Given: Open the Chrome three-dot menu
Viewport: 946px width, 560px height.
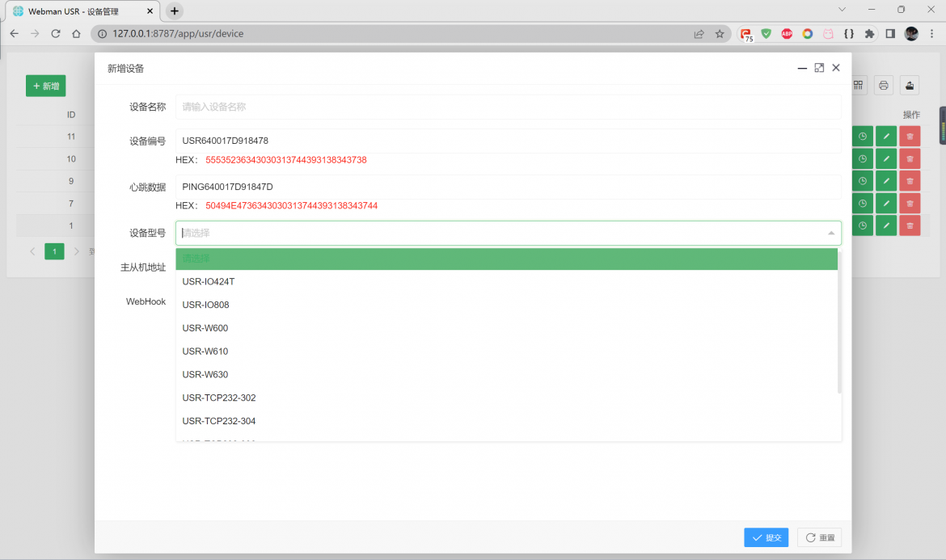Looking at the screenshot, I should 931,34.
